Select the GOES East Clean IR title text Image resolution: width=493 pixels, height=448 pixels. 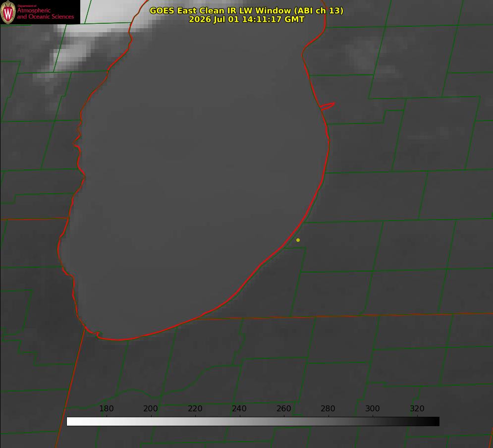(246, 11)
